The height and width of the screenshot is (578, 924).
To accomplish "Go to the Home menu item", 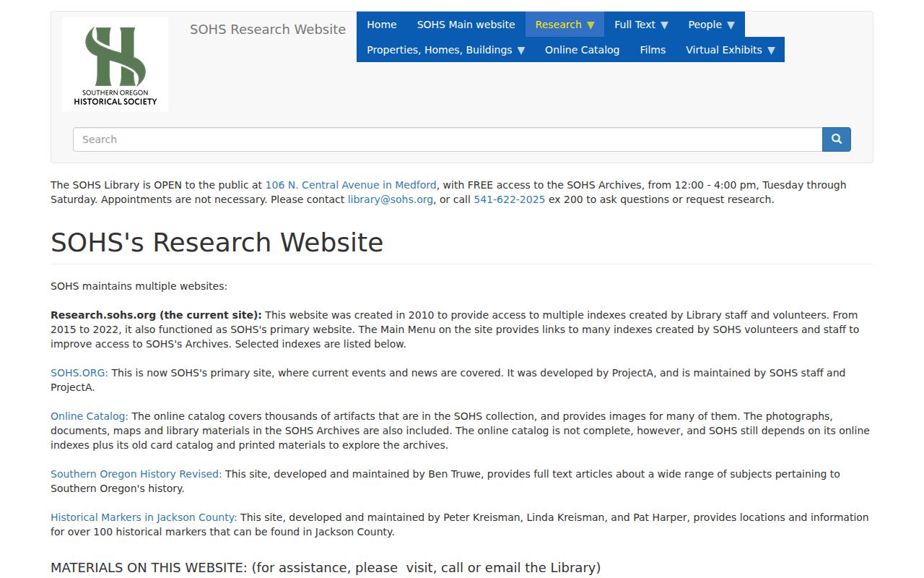I will [382, 25].
